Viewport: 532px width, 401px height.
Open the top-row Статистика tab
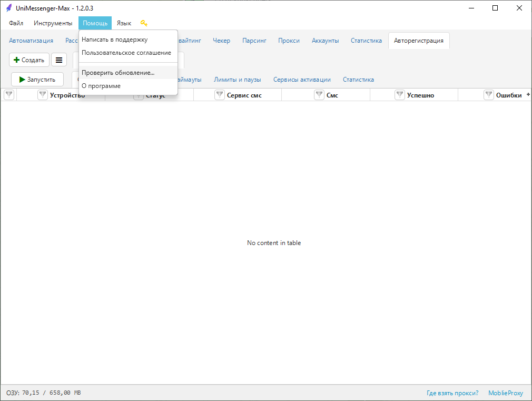[x=366, y=41]
